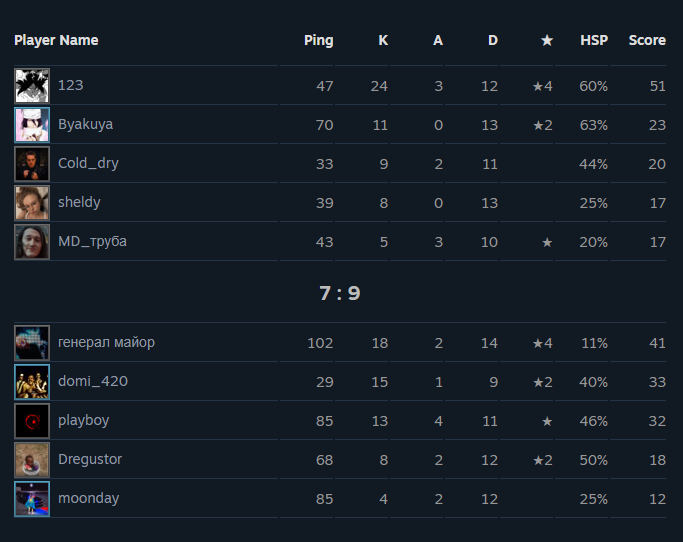Open the player name link 123
The height and width of the screenshot is (542, 683).
coord(71,86)
